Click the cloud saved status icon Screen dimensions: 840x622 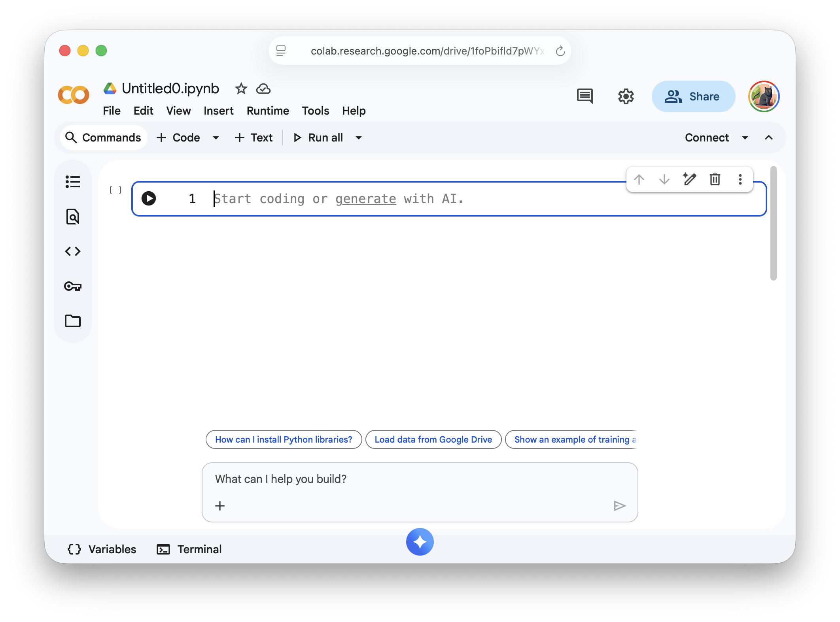click(263, 89)
